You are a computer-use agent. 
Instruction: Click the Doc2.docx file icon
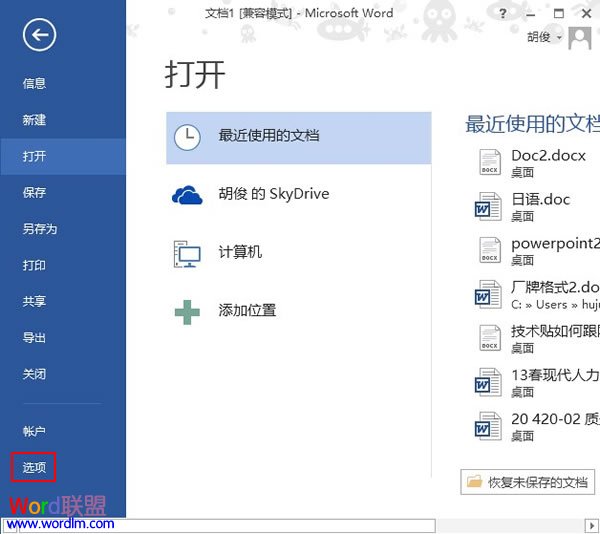coord(488,162)
